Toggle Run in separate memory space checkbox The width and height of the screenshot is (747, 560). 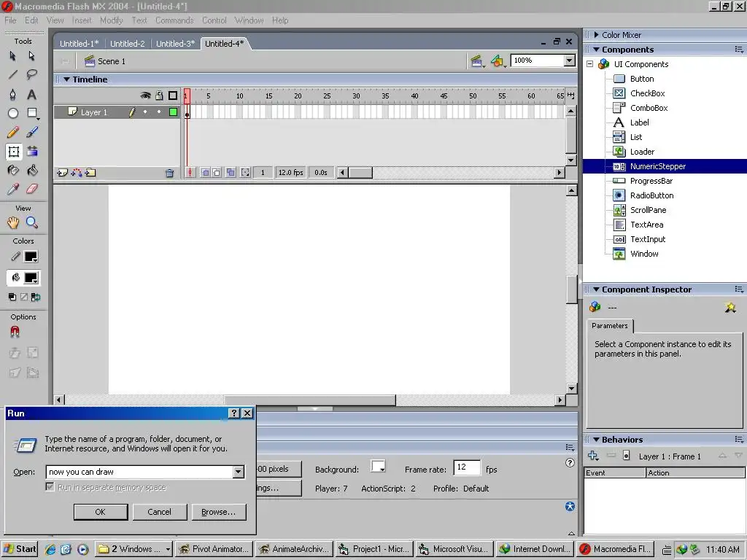[50, 486]
